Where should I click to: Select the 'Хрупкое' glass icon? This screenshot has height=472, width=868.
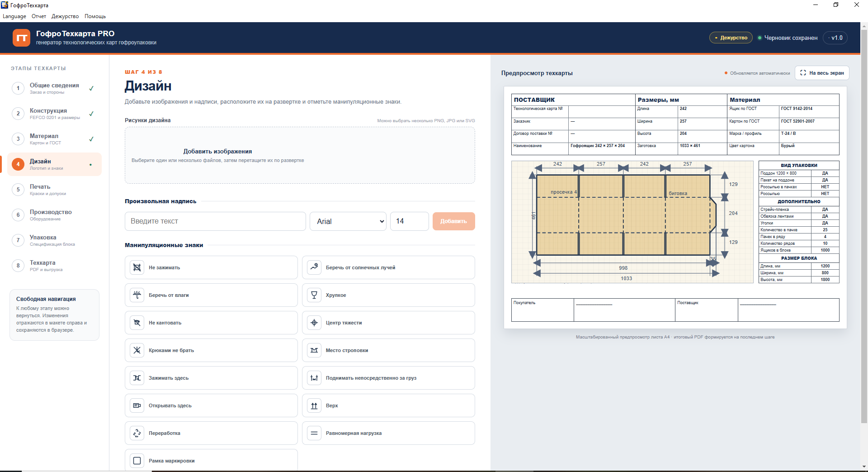(314, 295)
